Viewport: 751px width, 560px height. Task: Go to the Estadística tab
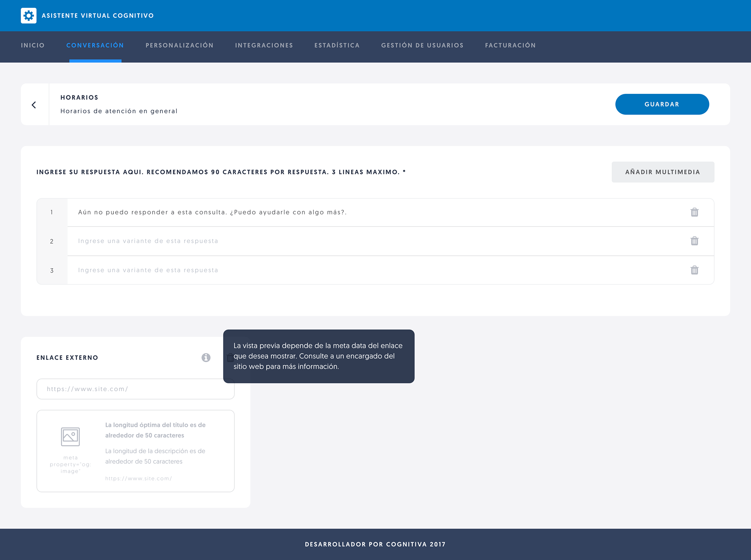click(x=337, y=45)
